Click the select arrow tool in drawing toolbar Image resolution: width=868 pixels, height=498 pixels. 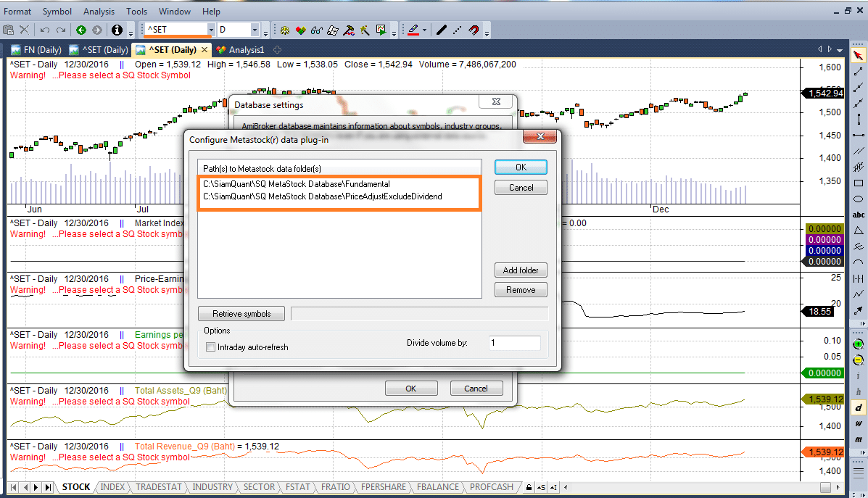point(859,55)
